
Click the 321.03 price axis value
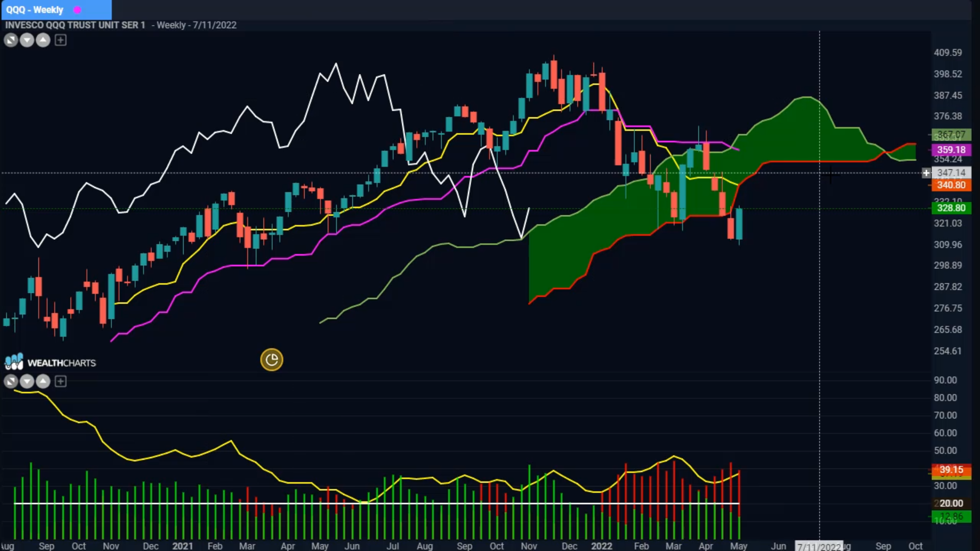948,223
